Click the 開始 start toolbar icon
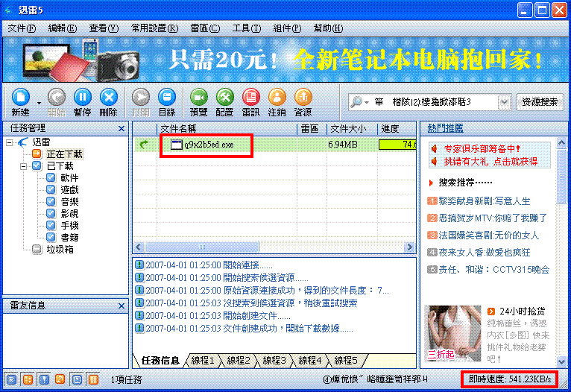The width and height of the screenshot is (571, 392). (57, 97)
